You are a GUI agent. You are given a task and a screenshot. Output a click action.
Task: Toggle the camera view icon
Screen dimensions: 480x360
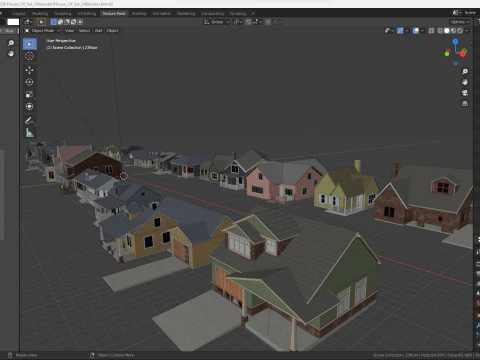(465, 93)
